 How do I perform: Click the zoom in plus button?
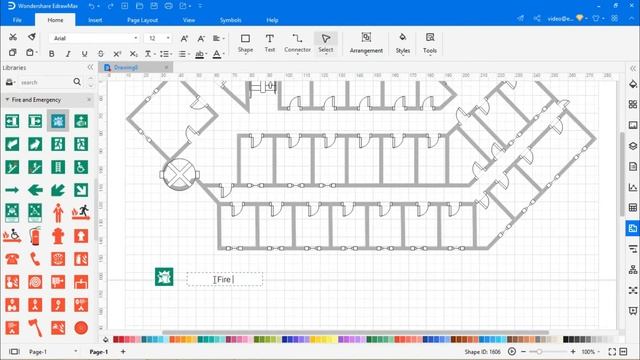point(573,351)
